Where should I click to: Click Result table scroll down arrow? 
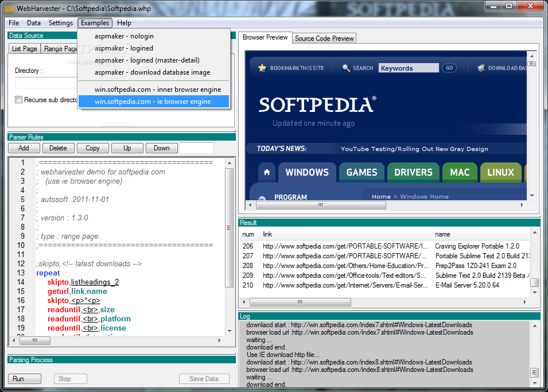coord(535,292)
